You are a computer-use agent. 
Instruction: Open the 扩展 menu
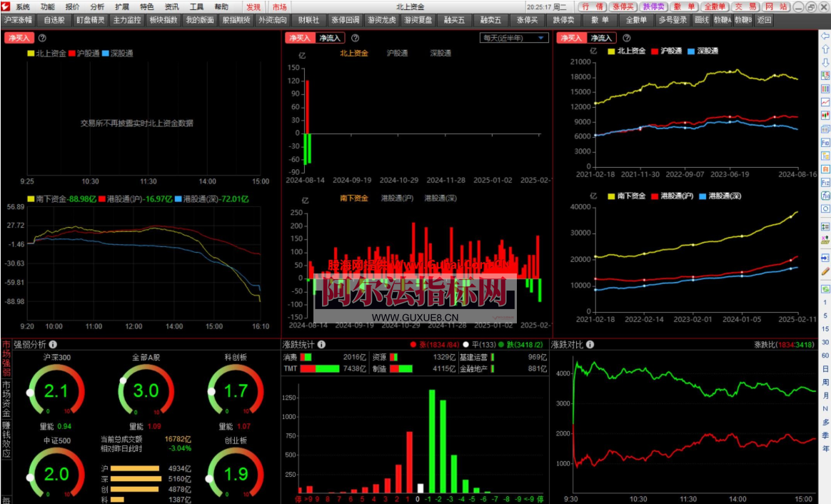122,6
